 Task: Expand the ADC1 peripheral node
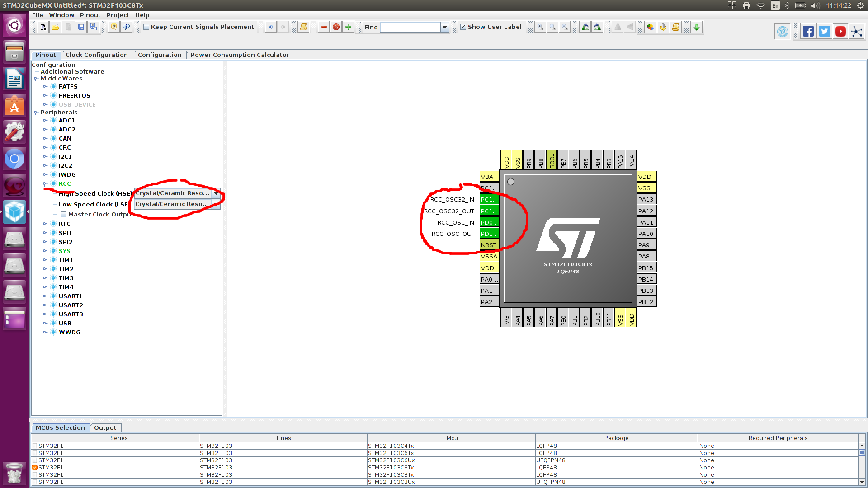pos(45,120)
